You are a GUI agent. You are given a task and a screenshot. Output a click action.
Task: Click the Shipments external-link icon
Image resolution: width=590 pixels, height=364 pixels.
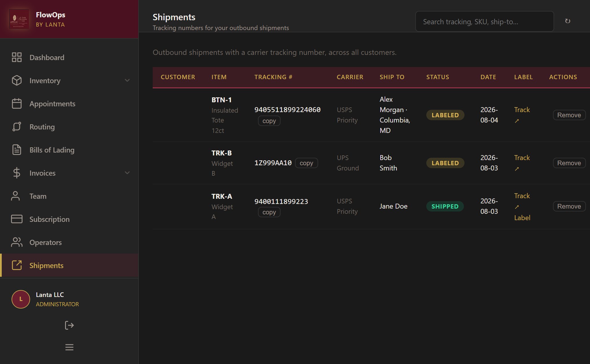click(x=17, y=265)
